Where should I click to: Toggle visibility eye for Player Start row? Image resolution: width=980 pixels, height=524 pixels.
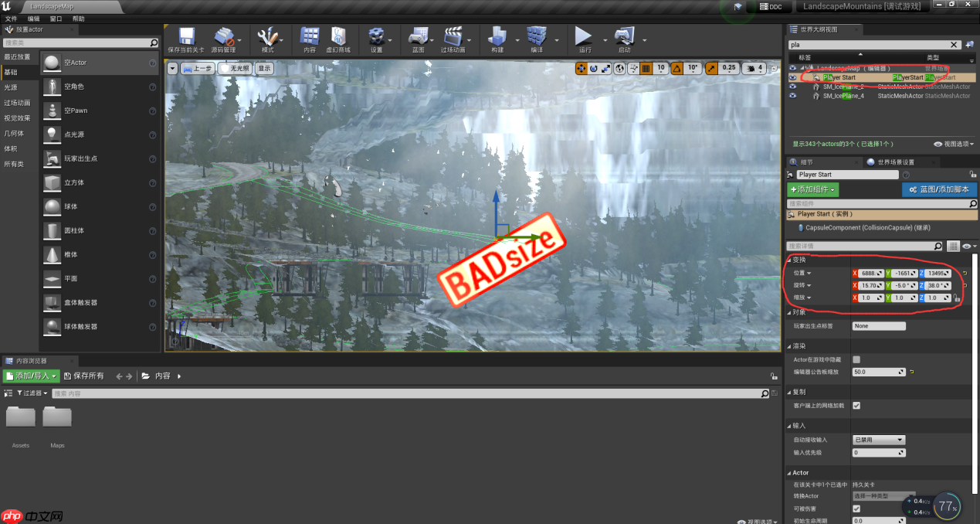(792, 77)
